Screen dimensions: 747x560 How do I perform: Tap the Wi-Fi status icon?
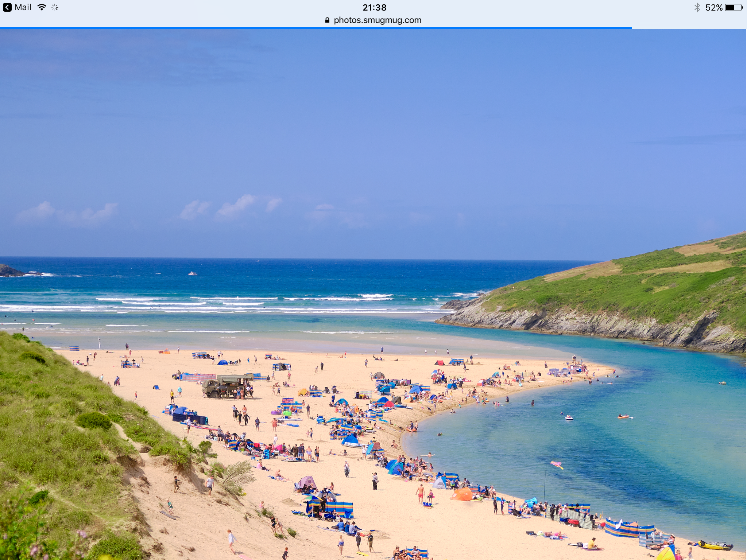point(42,7)
